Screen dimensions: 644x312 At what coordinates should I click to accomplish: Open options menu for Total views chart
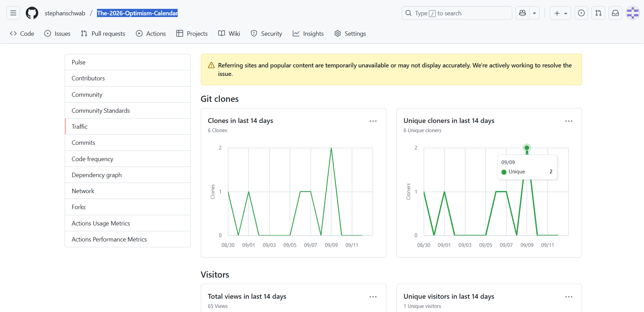point(373,297)
